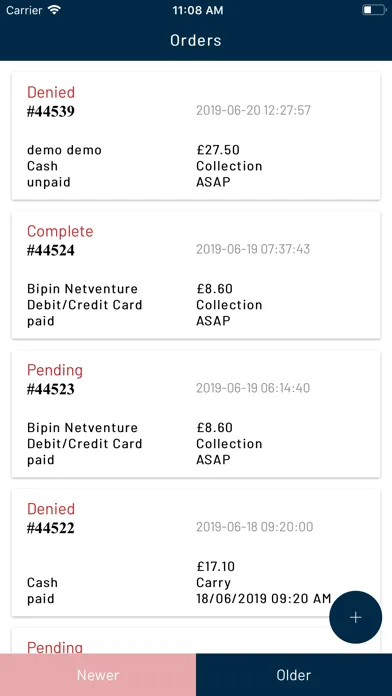
Task: Open complete order #44524
Action: coord(196,275)
